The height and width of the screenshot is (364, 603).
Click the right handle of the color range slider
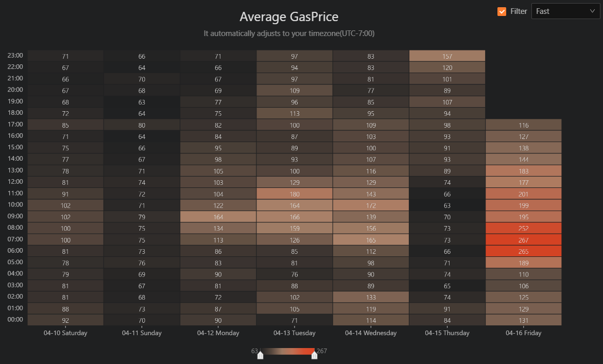[314, 355]
